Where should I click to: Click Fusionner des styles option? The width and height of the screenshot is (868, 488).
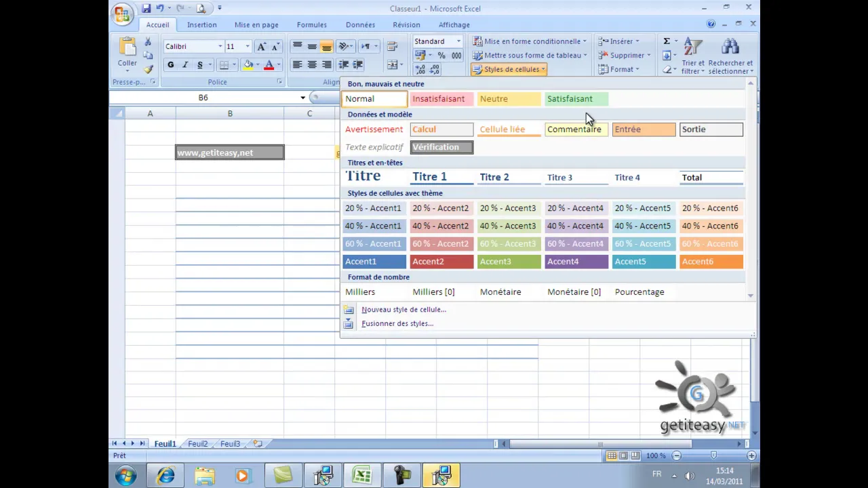click(397, 323)
